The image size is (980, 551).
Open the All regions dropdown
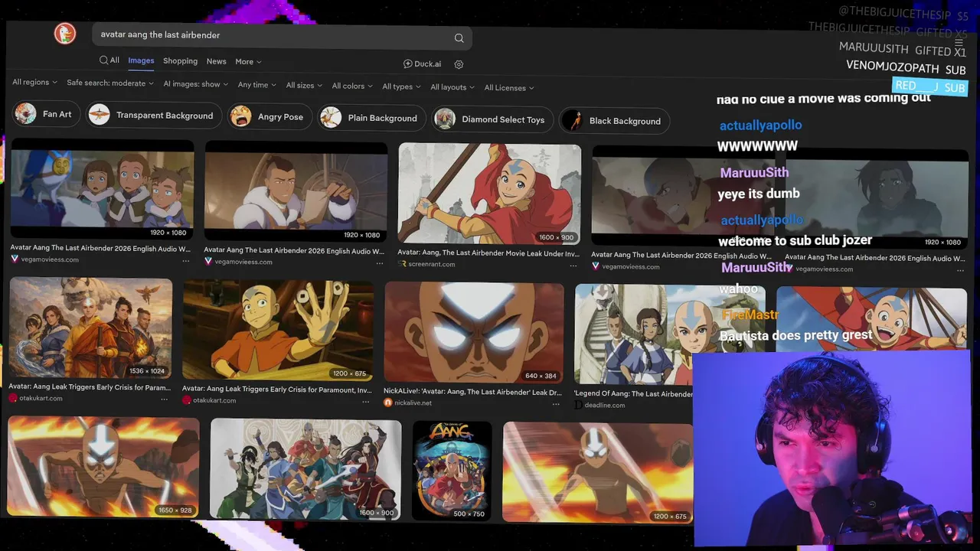tap(34, 82)
